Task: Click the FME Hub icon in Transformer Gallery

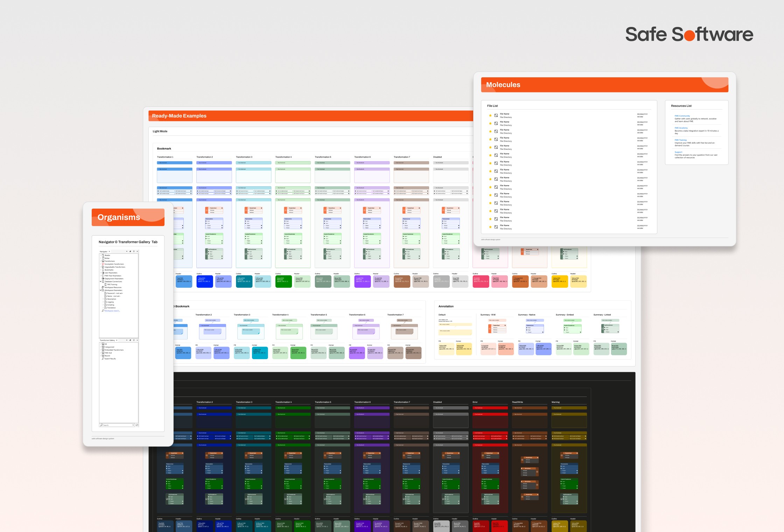Action: coord(103,353)
